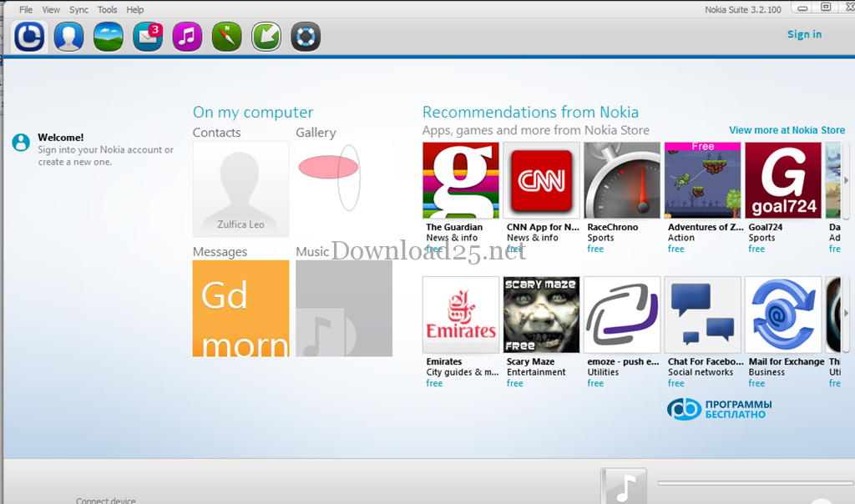Open the Gallery image thumbnail
This screenshot has width=855, height=504.
coord(344,189)
